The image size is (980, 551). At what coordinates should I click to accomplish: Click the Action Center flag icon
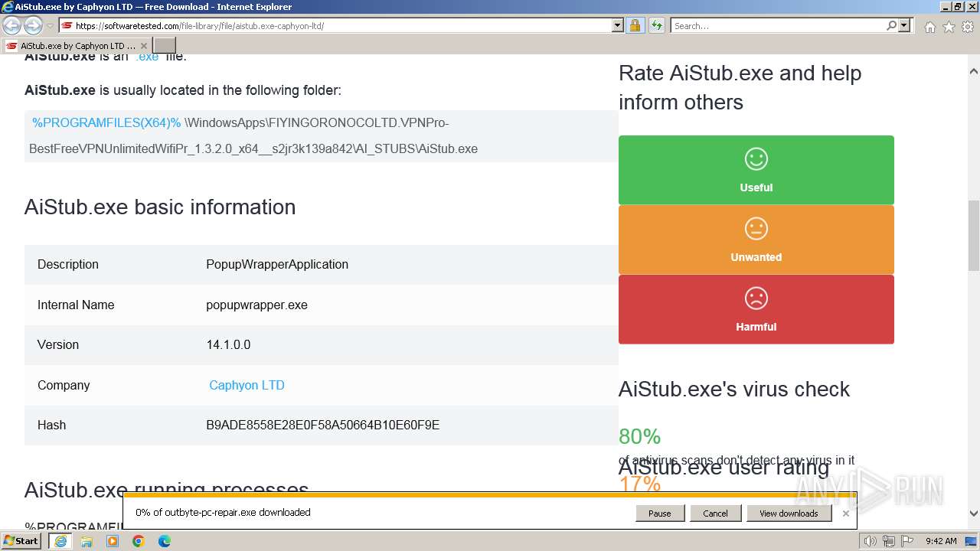click(x=907, y=541)
